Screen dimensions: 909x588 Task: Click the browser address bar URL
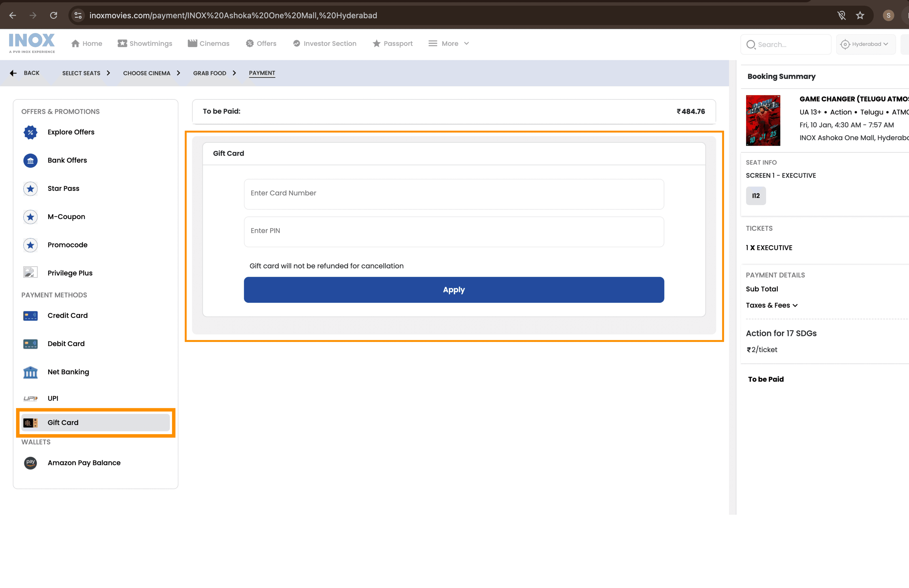(233, 15)
